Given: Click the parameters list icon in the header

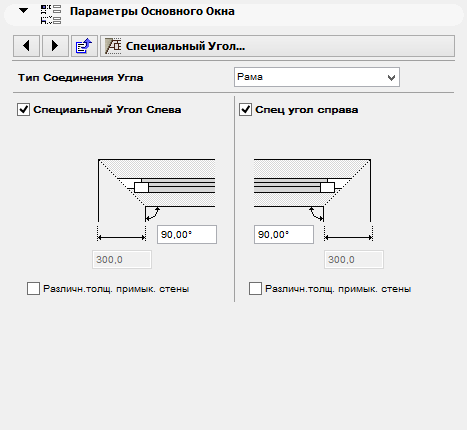Looking at the screenshot, I should [x=51, y=14].
